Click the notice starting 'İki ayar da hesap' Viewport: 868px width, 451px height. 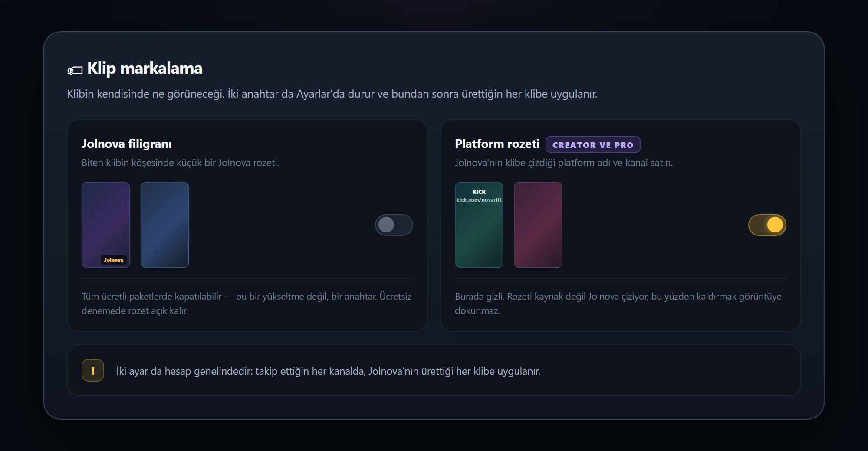point(328,371)
